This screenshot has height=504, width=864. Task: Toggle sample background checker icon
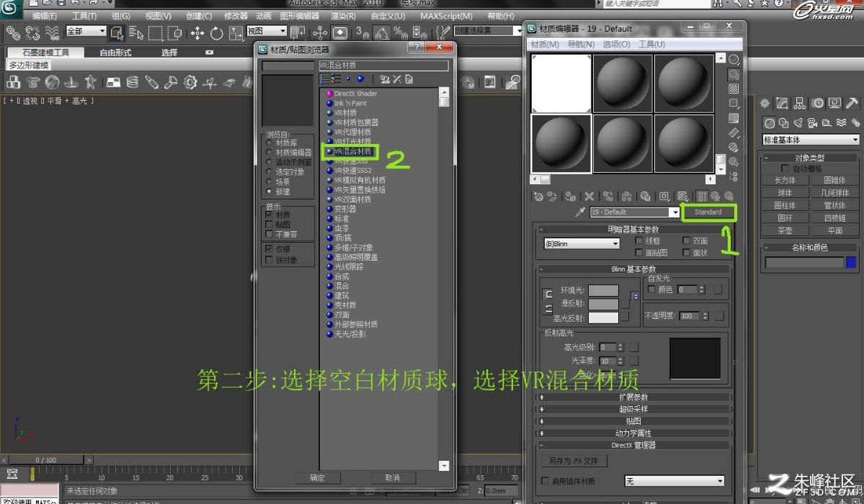tap(734, 89)
